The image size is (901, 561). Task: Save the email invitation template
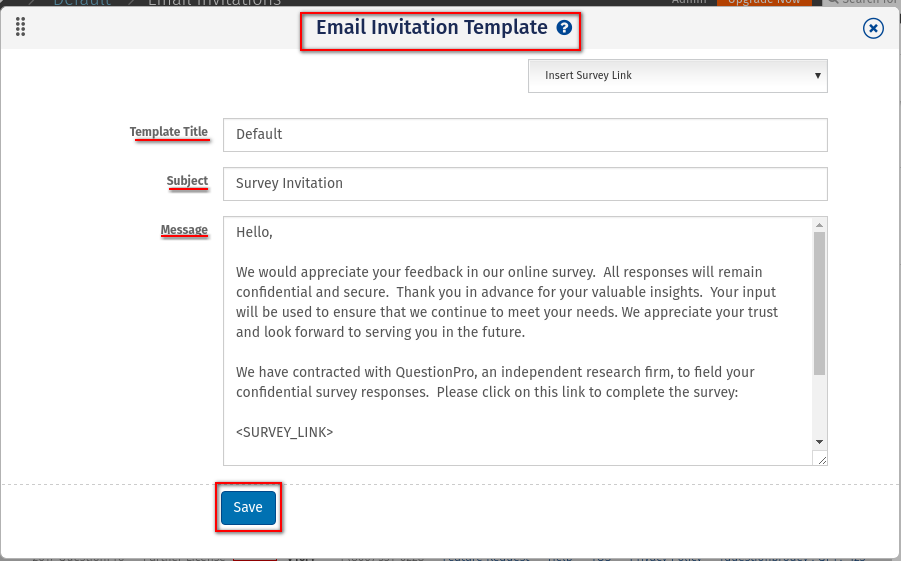pos(248,508)
